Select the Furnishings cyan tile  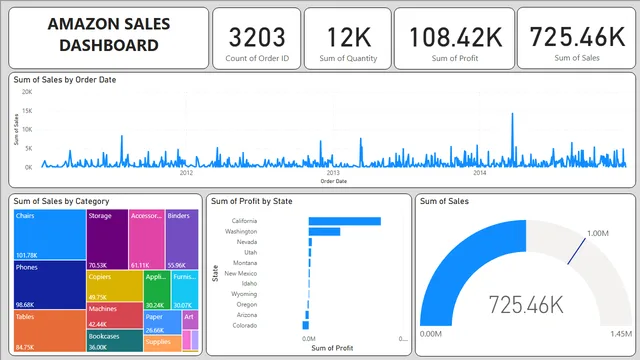click(x=184, y=290)
